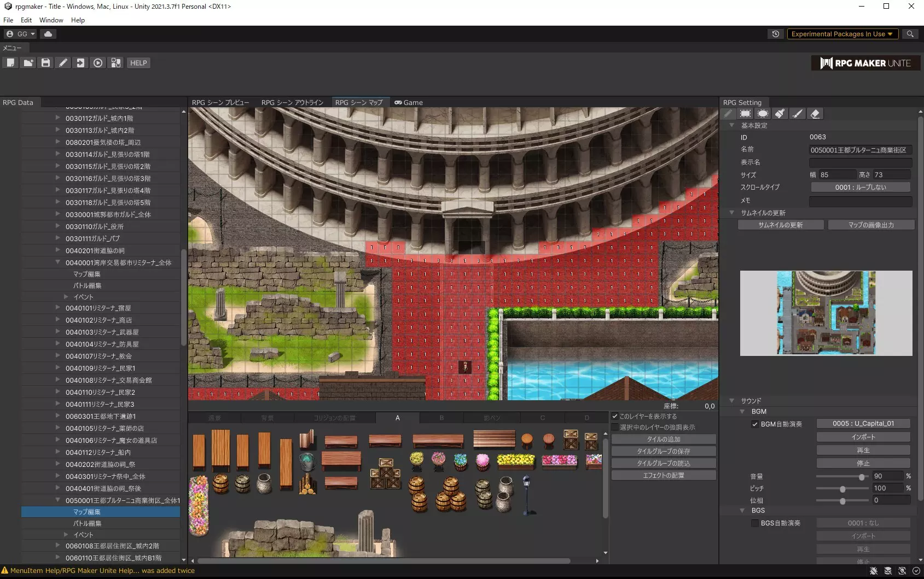The image size is (924, 579).
Task: Open the Window menu
Action: pyautogui.click(x=51, y=20)
